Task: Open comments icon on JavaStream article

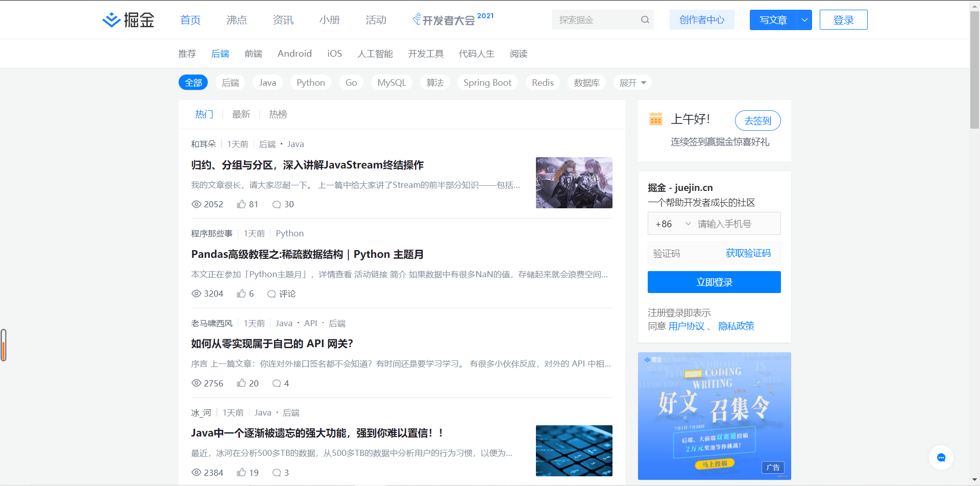Action: click(x=277, y=204)
